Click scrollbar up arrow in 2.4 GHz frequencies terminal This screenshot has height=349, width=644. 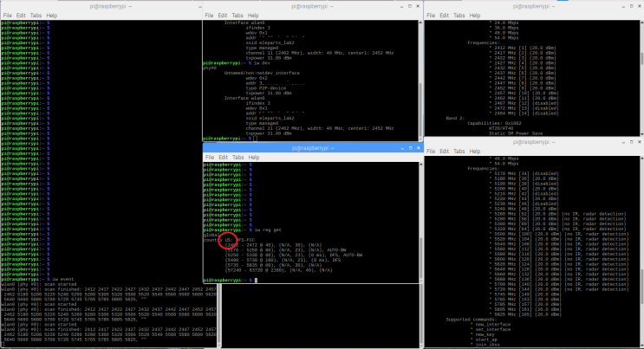point(642,23)
